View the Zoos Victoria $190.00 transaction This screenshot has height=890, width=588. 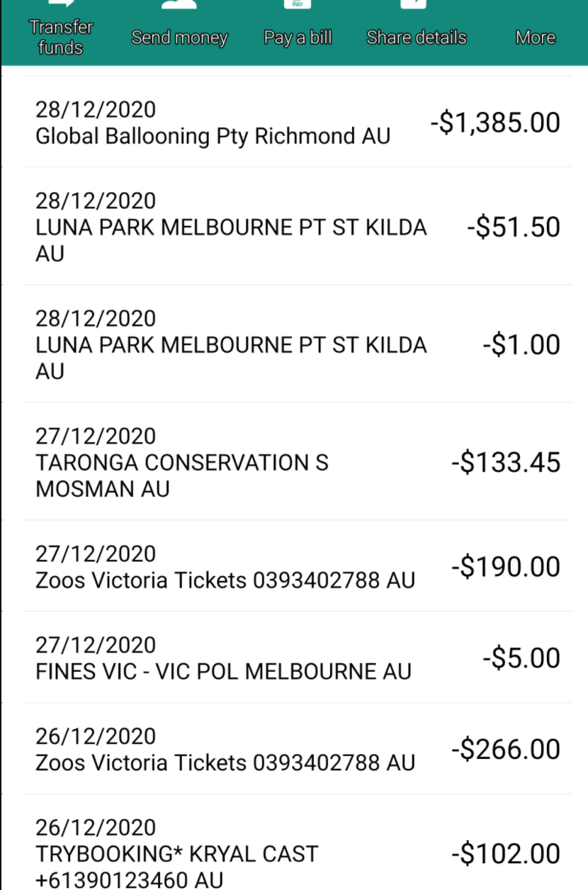(x=298, y=566)
